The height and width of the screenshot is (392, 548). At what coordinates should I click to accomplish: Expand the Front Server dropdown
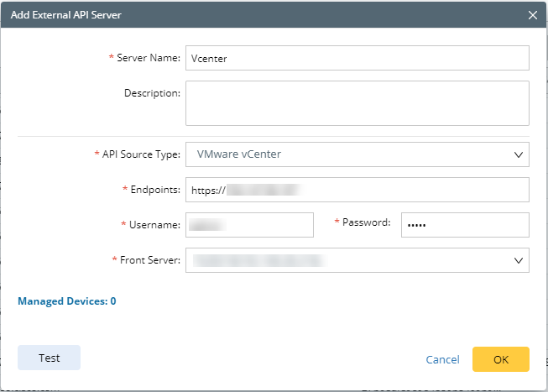pos(357,260)
